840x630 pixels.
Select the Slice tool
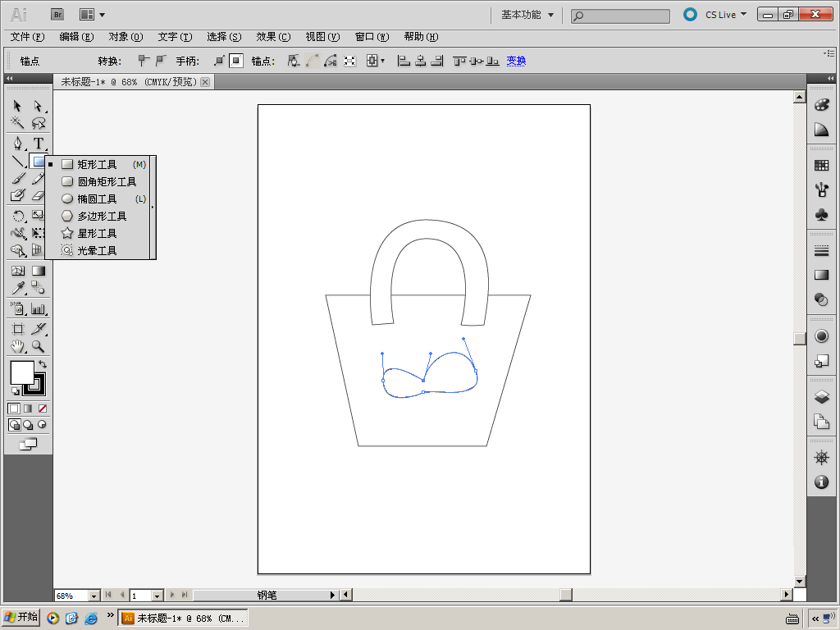38,329
